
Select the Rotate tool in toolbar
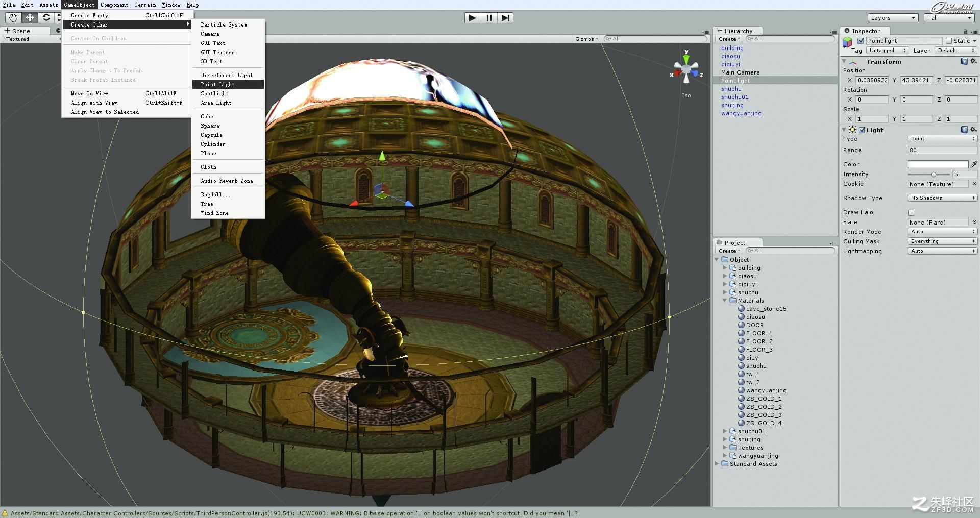pyautogui.click(x=46, y=18)
